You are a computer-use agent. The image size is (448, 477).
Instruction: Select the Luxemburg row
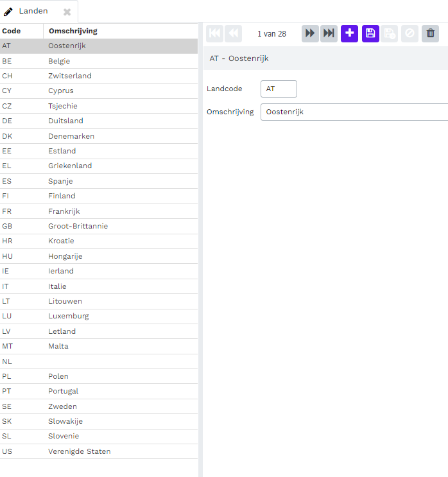pos(99,317)
